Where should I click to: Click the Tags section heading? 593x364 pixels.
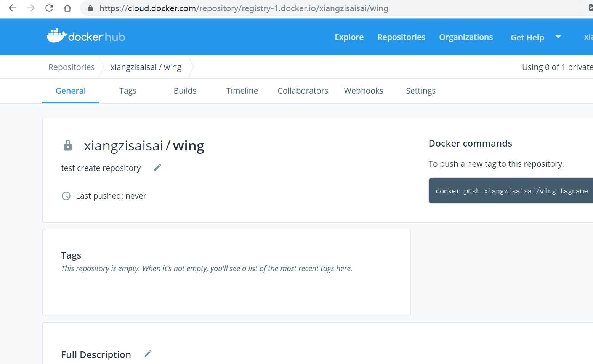pyautogui.click(x=71, y=255)
